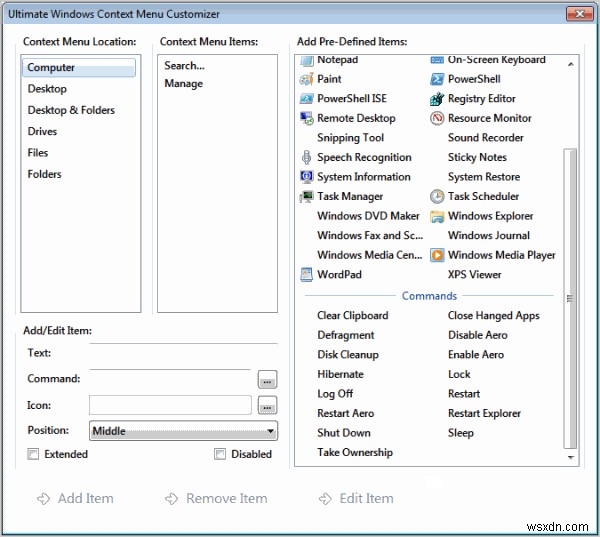The image size is (600, 537).
Task: Open the Position dropdown showing Middle
Action: point(183,431)
